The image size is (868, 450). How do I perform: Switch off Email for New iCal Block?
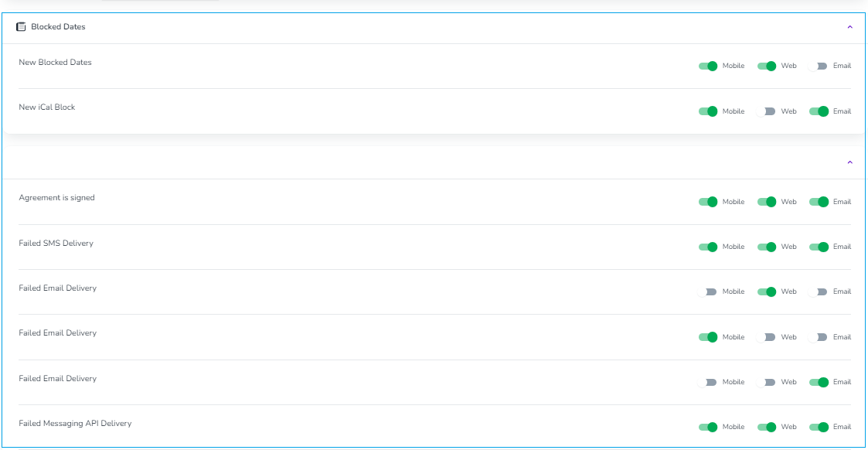(x=819, y=111)
